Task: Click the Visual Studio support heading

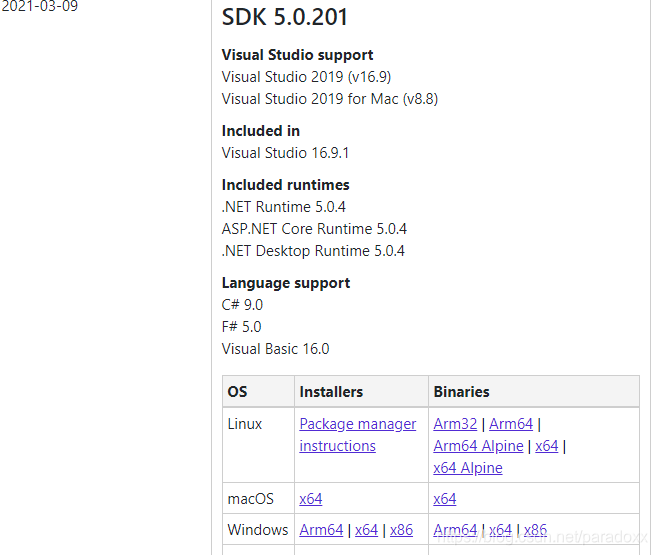Action: (x=297, y=55)
